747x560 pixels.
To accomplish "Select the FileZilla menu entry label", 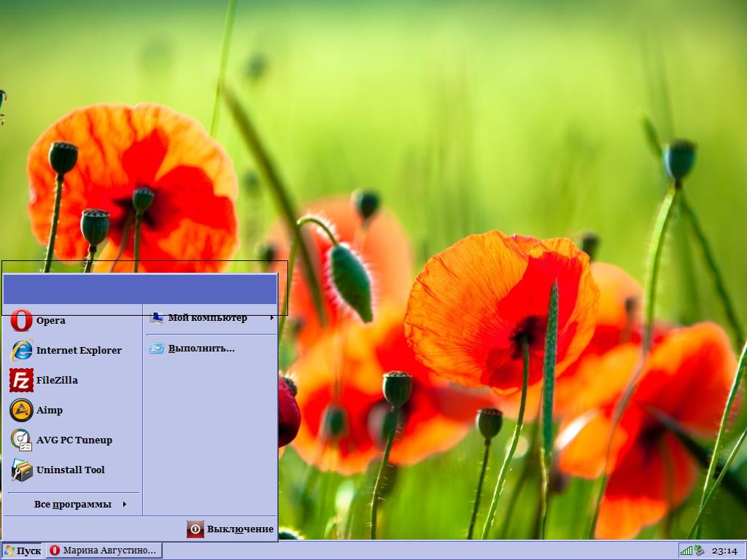I will pyautogui.click(x=57, y=381).
